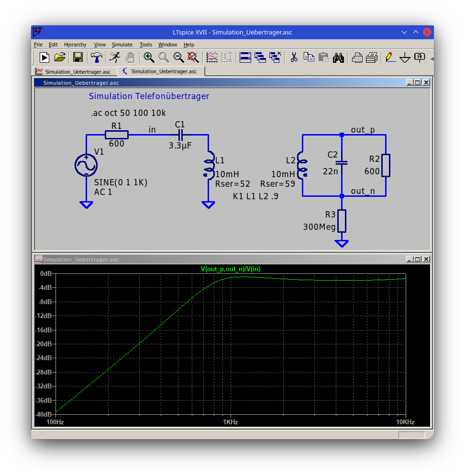Image resolution: width=465 pixels, height=476 pixels.
Task: Maximize the schematic child window
Action: click(418, 82)
